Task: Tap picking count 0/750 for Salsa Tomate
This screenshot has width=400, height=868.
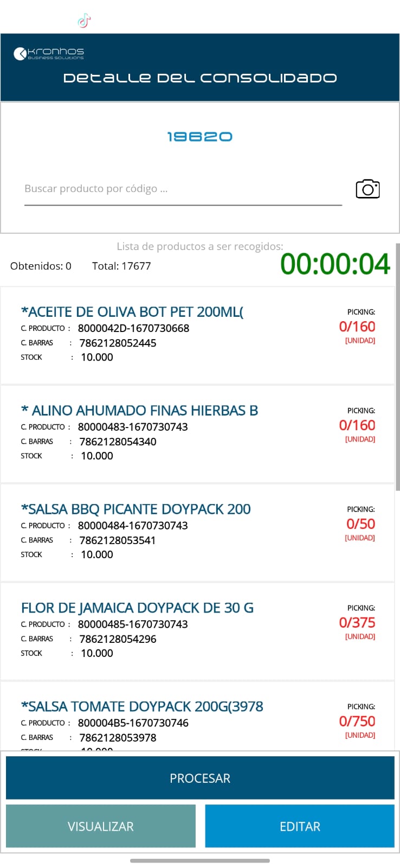Action: [357, 722]
